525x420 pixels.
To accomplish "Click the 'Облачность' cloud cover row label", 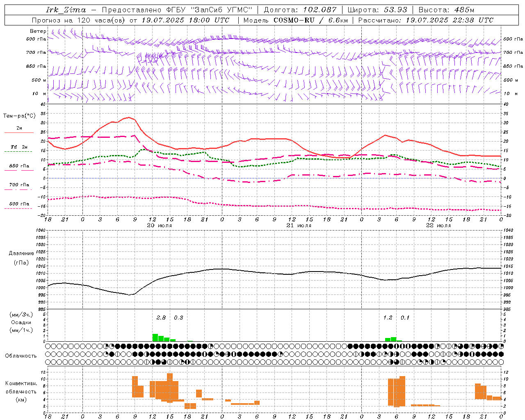I will click(x=21, y=356).
